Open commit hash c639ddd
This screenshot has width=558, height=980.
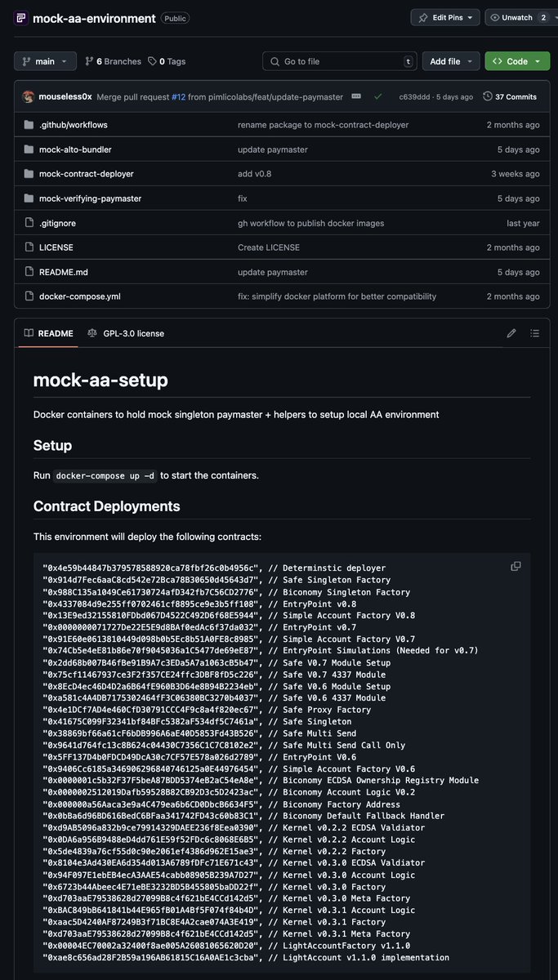[x=415, y=96]
